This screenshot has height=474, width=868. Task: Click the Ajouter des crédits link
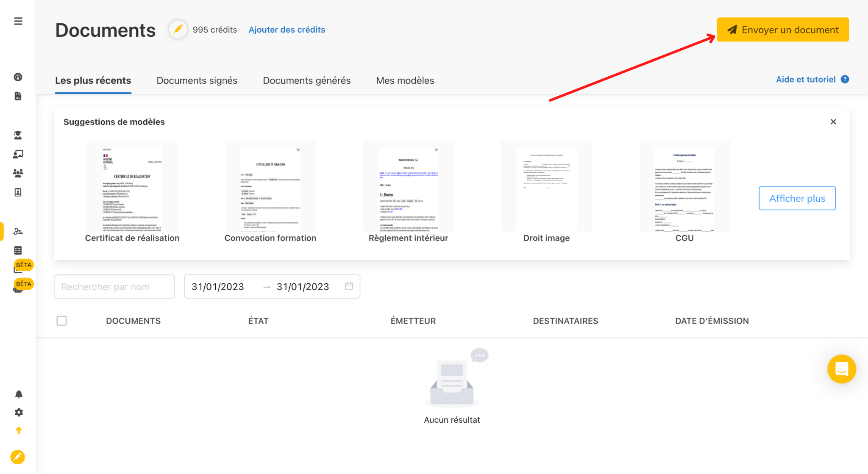(x=287, y=30)
